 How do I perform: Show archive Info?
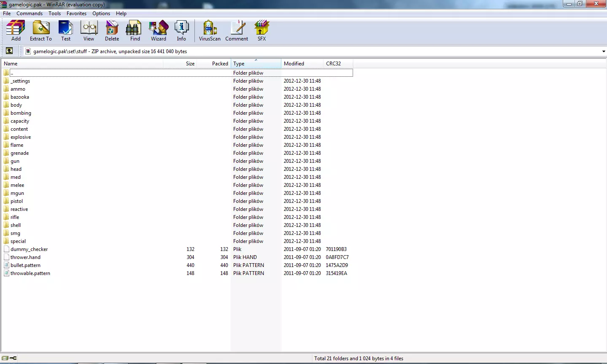click(x=181, y=31)
